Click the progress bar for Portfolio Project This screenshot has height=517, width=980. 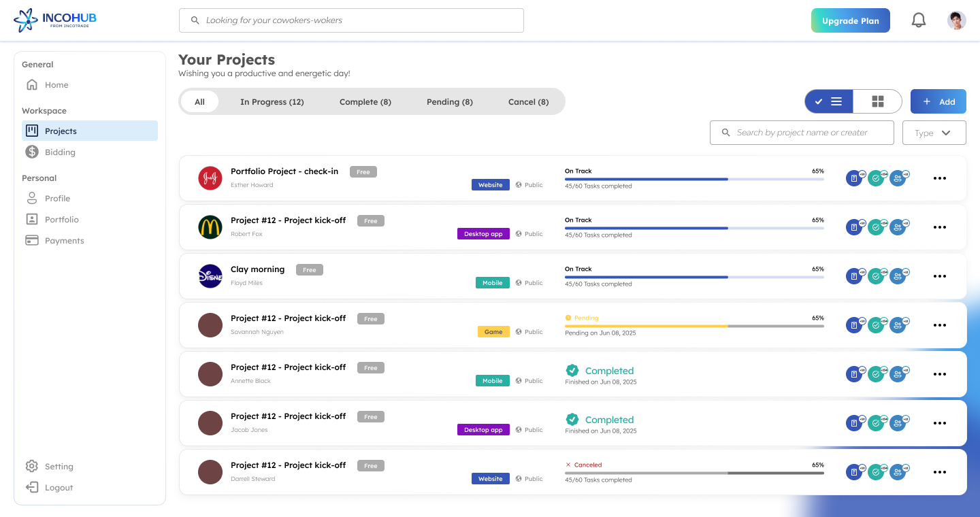pos(694,179)
